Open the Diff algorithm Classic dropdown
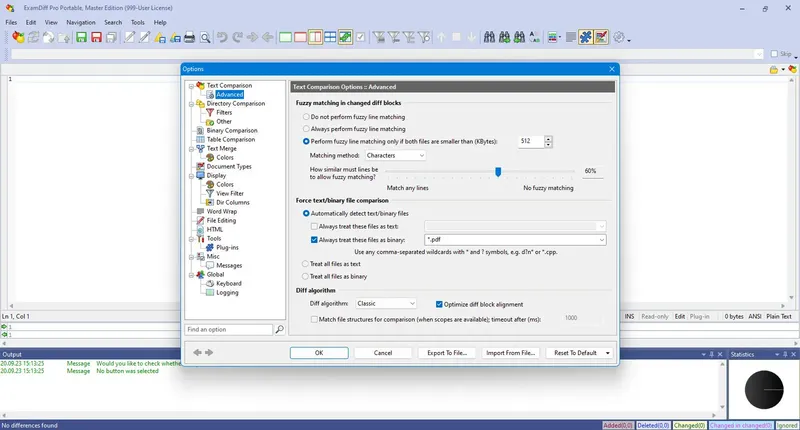800x430 pixels. (x=386, y=303)
